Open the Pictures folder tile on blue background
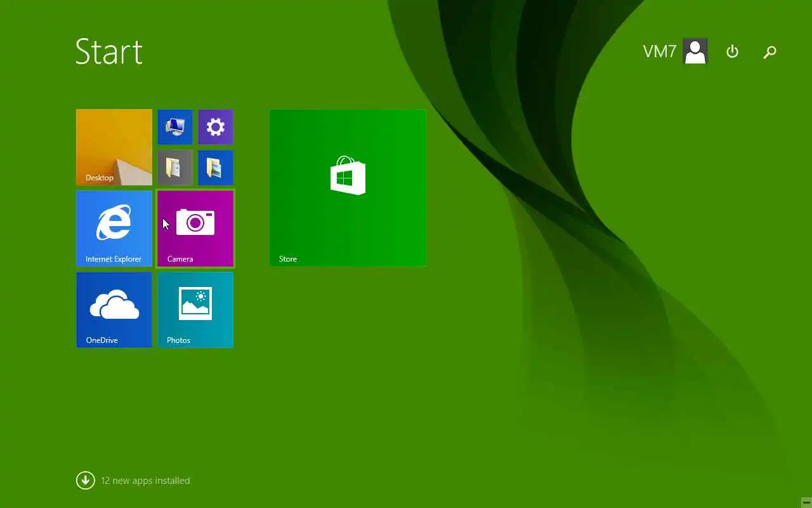 pyautogui.click(x=216, y=168)
